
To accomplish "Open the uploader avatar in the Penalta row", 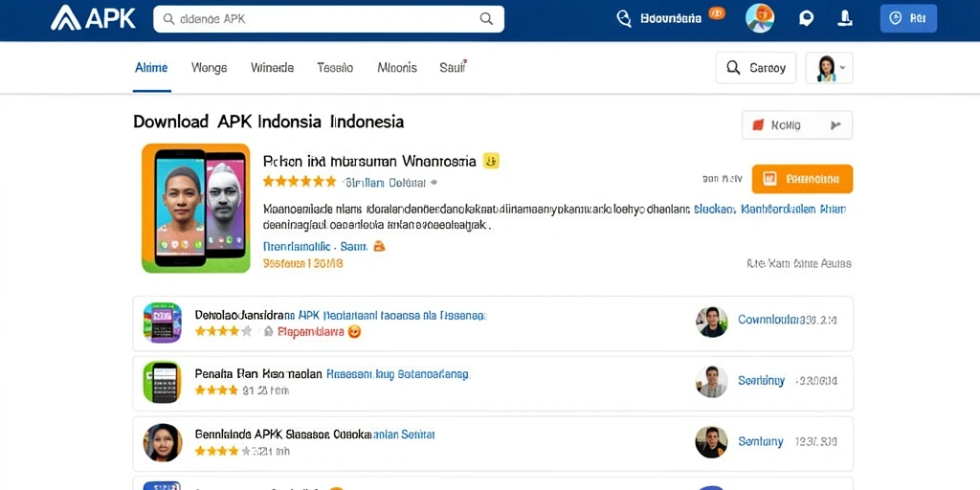I will [711, 381].
